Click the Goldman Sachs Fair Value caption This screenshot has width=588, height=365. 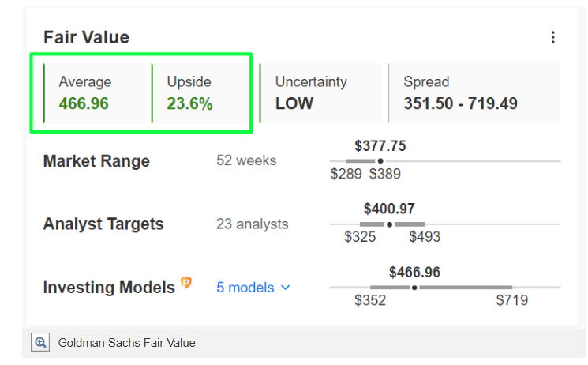click(x=126, y=343)
